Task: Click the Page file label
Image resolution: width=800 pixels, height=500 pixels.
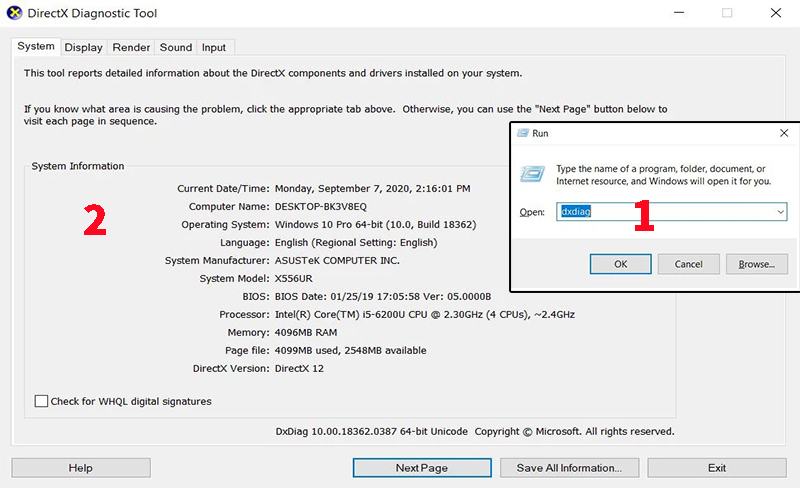Action: click(247, 351)
